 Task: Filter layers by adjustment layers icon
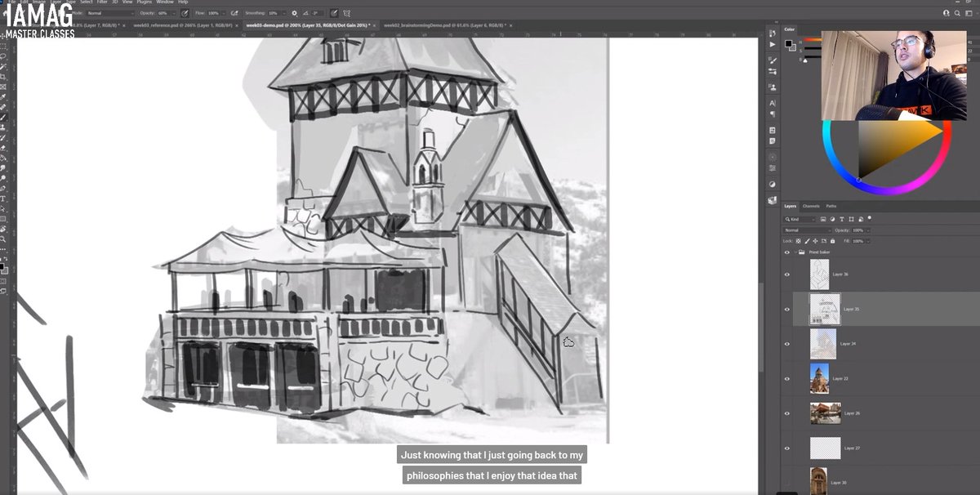[x=832, y=219]
